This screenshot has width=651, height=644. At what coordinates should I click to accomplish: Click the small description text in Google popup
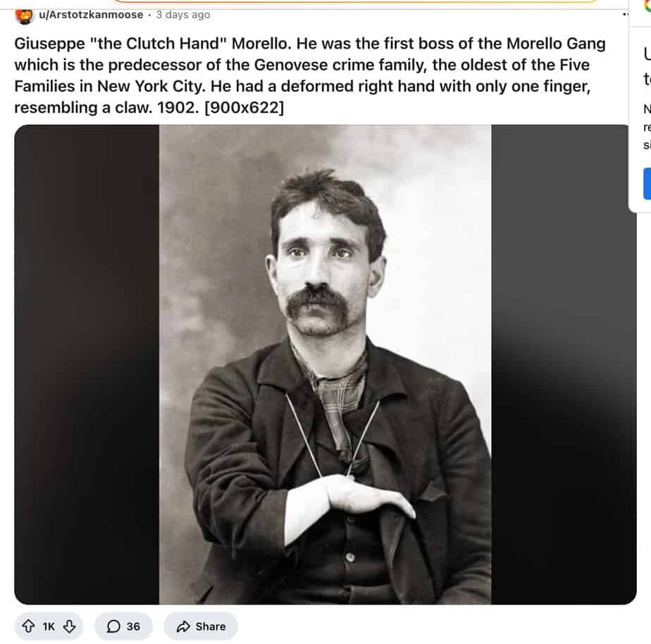click(647, 127)
